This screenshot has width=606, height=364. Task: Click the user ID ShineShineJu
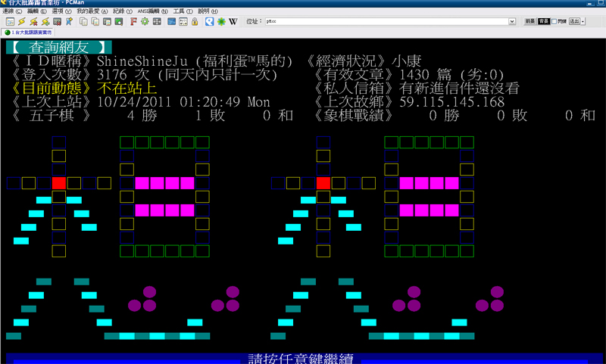click(x=142, y=61)
